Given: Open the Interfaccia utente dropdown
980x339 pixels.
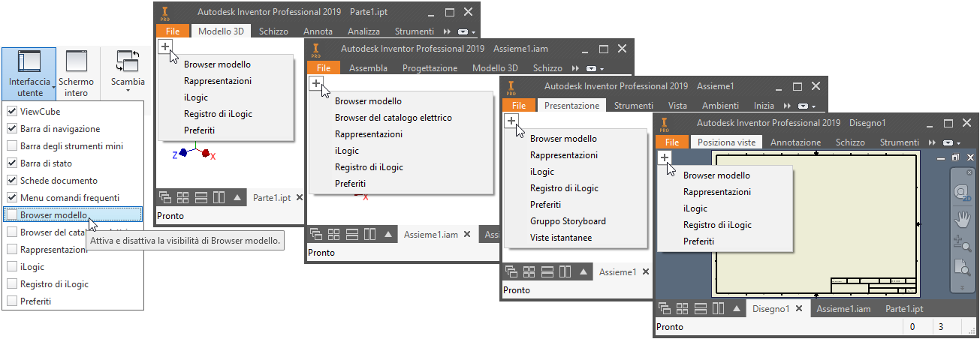Looking at the screenshot, I should [x=29, y=74].
